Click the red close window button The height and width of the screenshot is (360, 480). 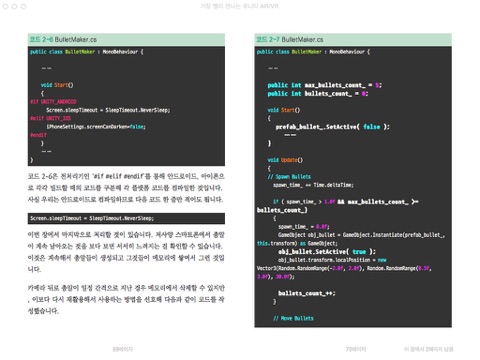click(x=5, y=6)
